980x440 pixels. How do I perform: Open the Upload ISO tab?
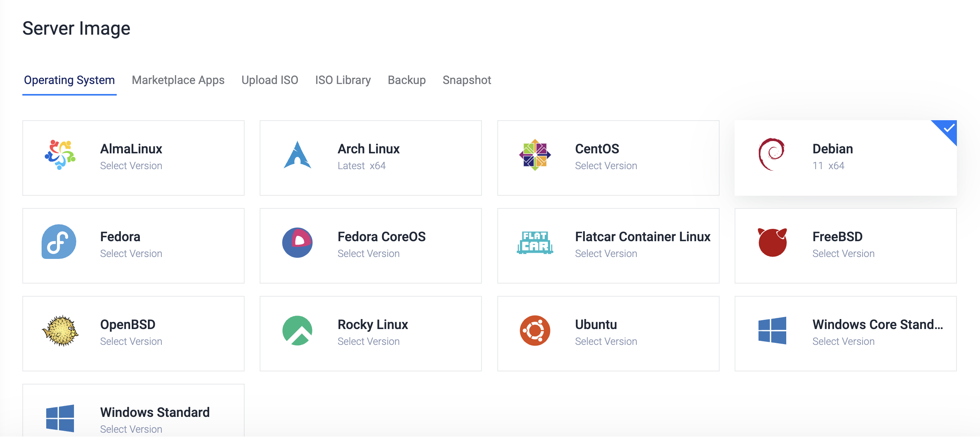[x=270, y=80]
